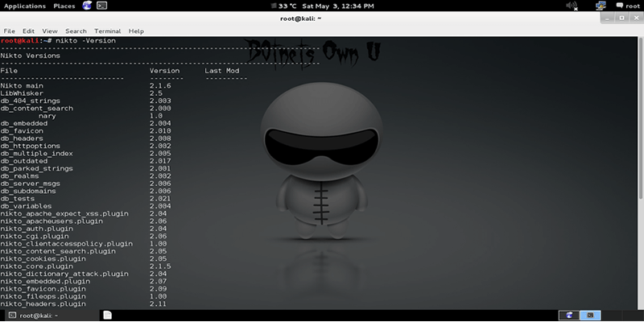
Task: Open the network connections tray icon
Action: tap(601, 6)
